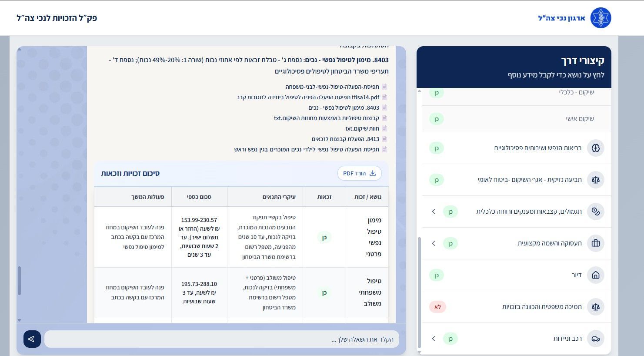
Task: Click the עיקרי התנאים column header
Action: (x=265, y=197)
